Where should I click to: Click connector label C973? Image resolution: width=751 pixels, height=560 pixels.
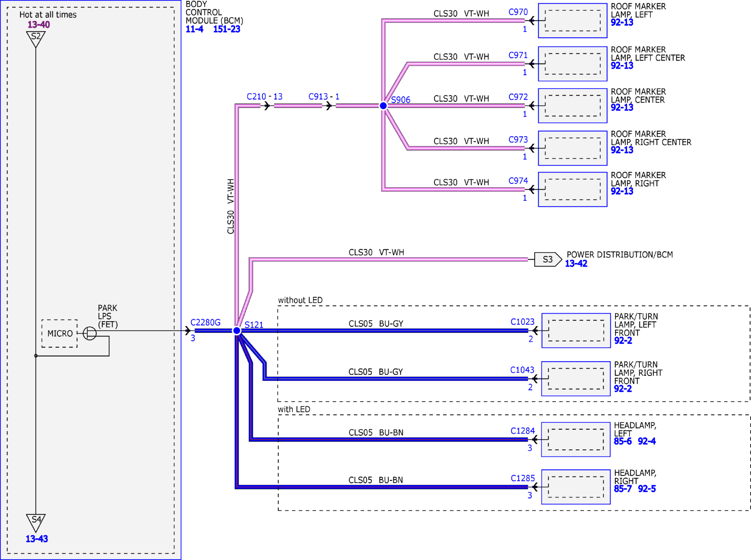pyautogui.click(x=518, y=140)
